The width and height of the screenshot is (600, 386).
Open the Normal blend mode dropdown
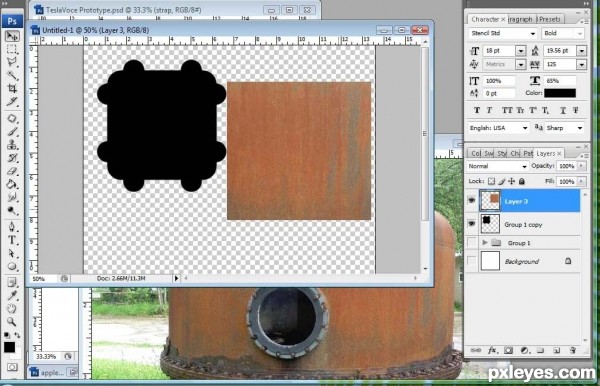pos(524,166)
